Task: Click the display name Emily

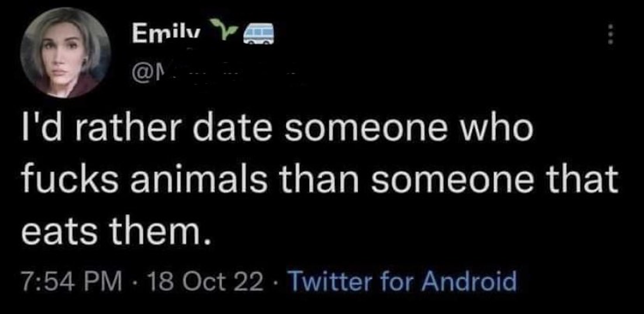Action: pos(166,34)
